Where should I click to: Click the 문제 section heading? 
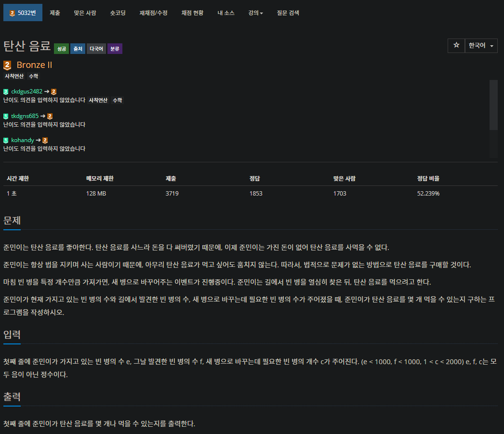12,221
